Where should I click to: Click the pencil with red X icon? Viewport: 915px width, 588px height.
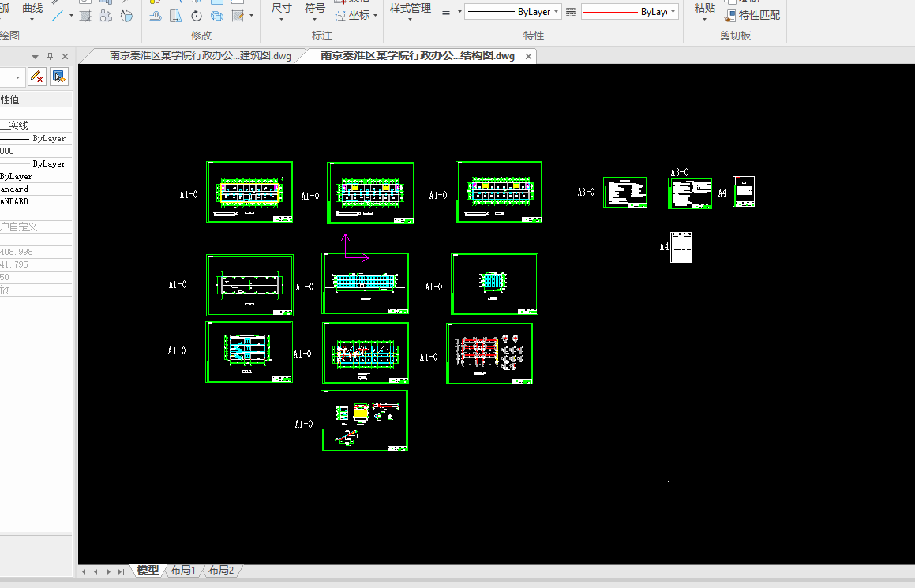(37, 77)
